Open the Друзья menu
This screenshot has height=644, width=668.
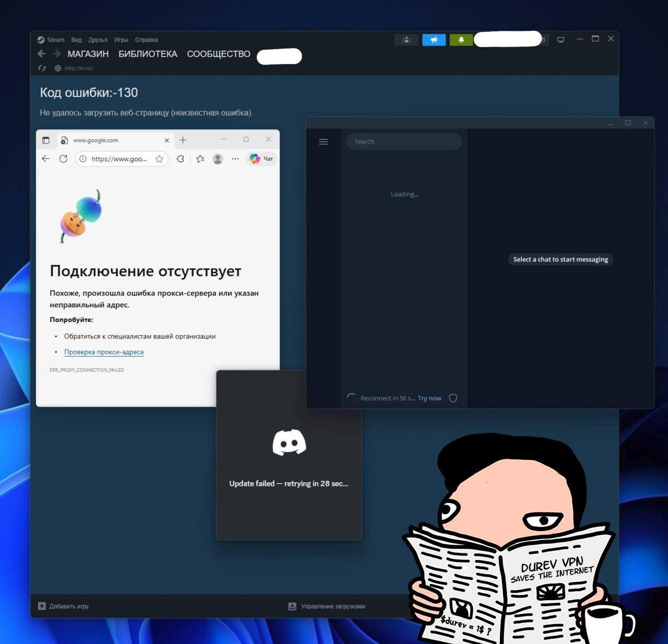[x=98, y=40]
